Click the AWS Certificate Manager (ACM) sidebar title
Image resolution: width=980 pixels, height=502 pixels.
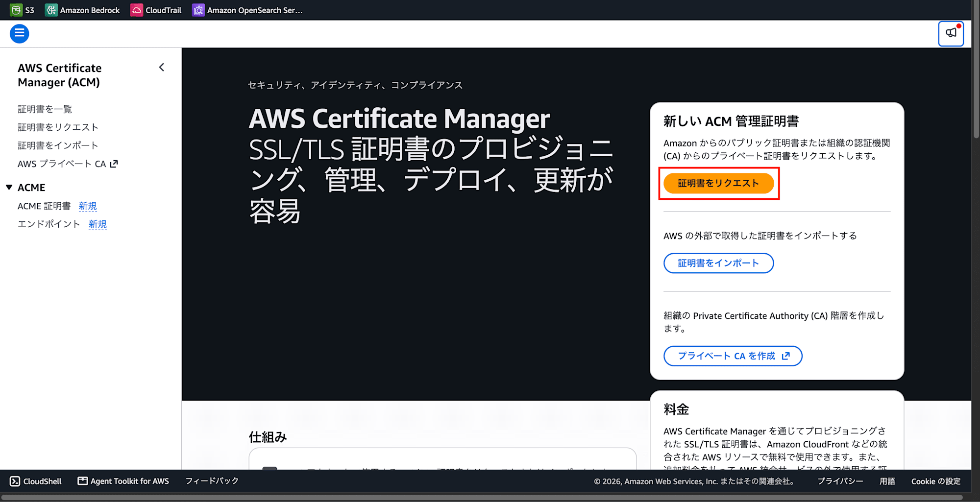[60, 75]
